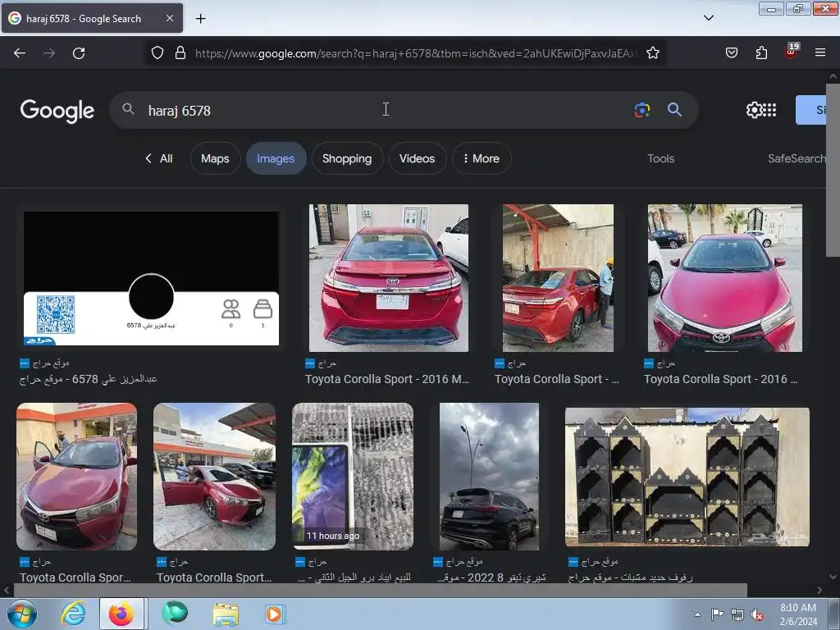The height and width of the screenshot is (630, 840).
Task: Click the horizontal scrollbar thumb
Action: click(380, 591)
